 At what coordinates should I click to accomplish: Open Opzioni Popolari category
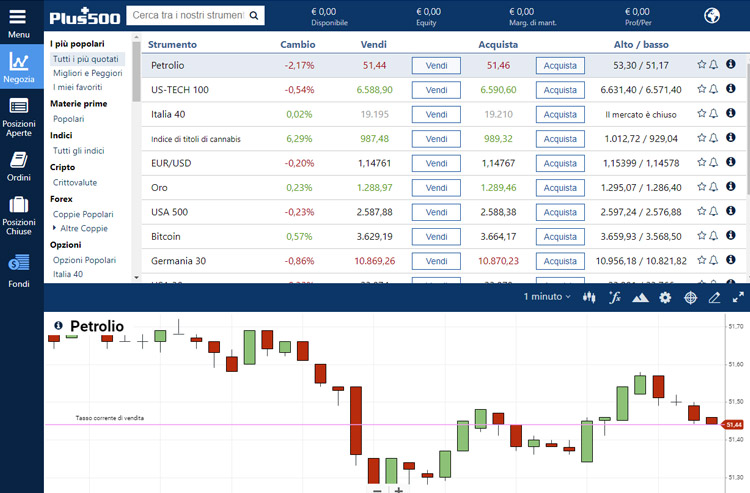[85, 260]
